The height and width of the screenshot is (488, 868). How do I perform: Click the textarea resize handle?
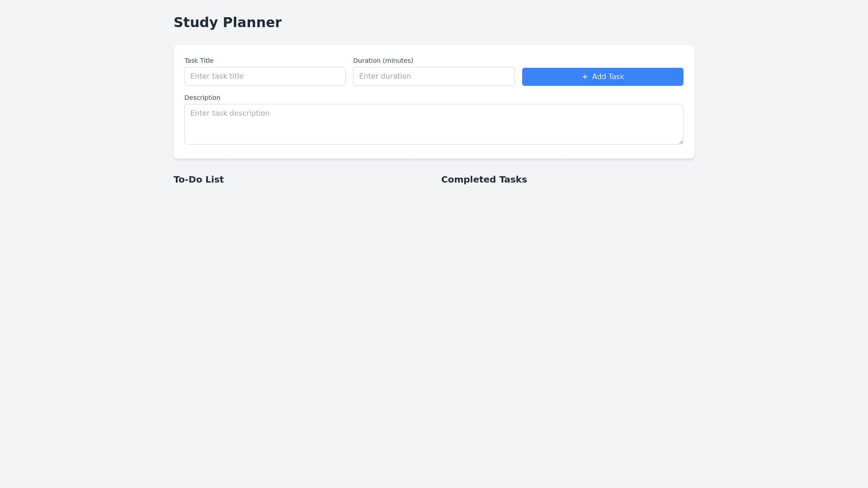click(680, 141)
